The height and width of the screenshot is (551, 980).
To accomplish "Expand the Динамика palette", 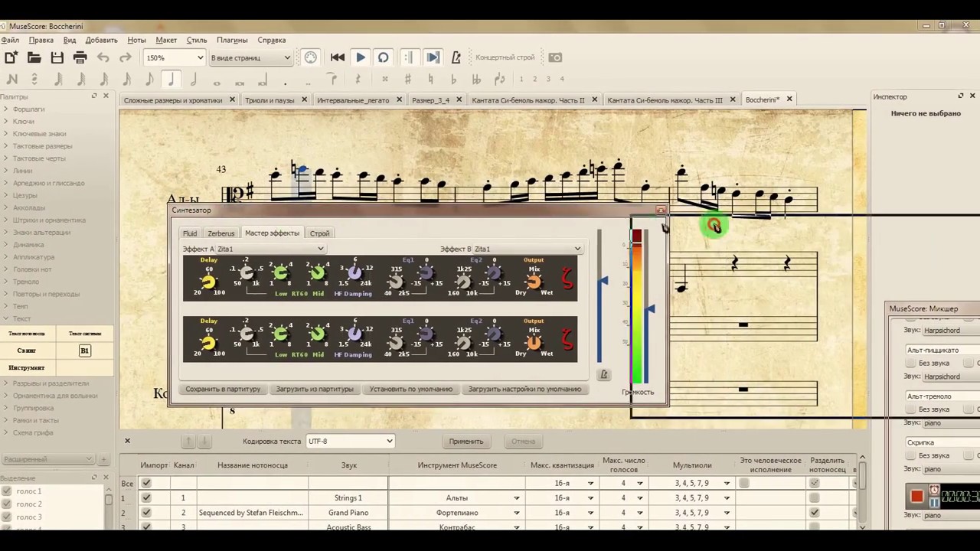I will 28,245.
